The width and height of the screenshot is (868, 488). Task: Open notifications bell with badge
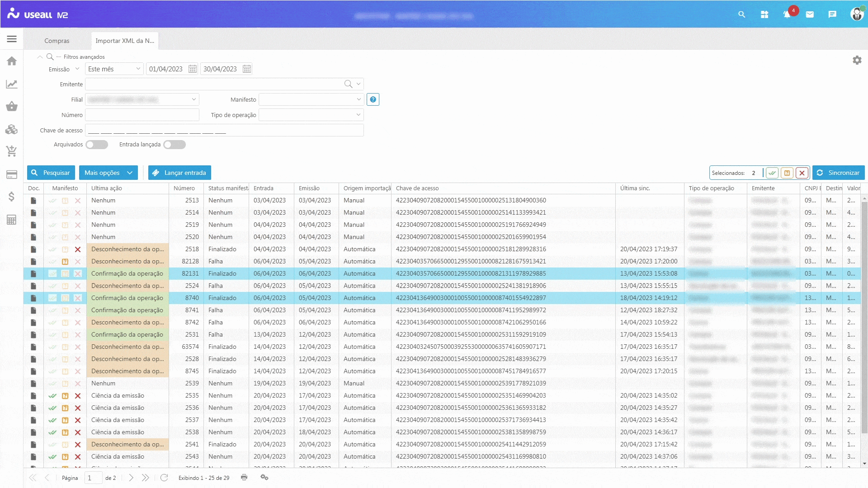point(787,14)
